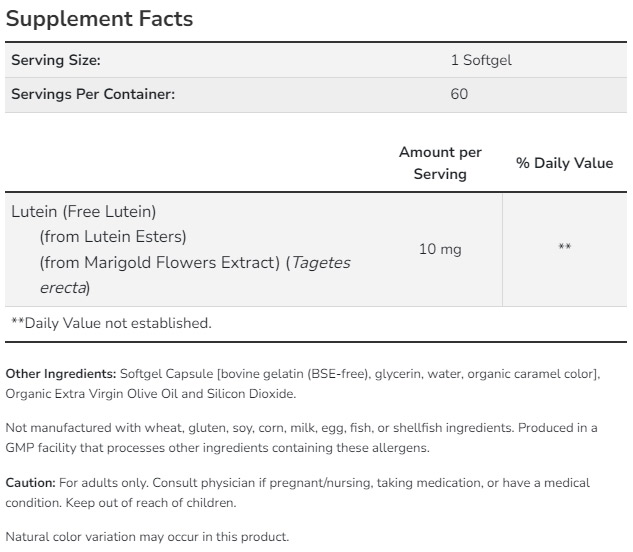Click the Lutein (Free Lutein) ingredient name
This screenshot has width=633, height=552.
pos(84,212)
